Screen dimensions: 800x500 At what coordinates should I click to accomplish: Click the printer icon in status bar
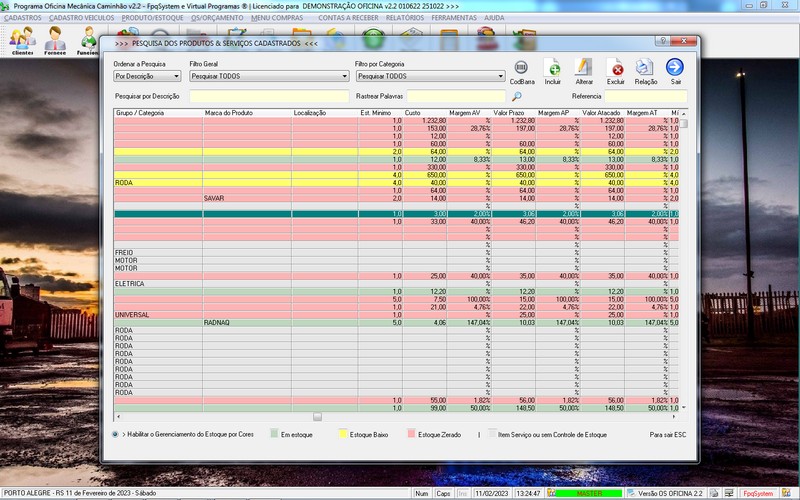[714, 493]
